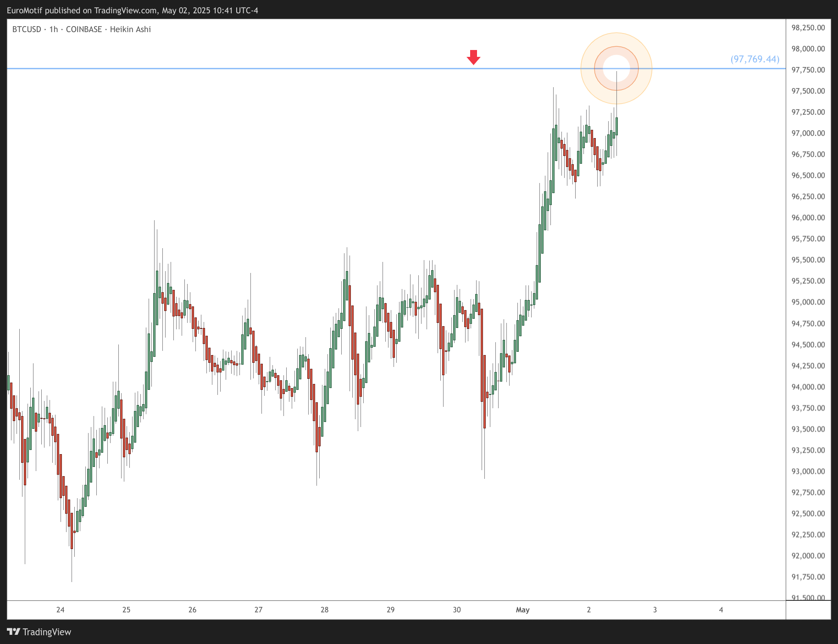Click the EuroMotif published header text
This screenshot has height=644, width=838.
point(133,10)
